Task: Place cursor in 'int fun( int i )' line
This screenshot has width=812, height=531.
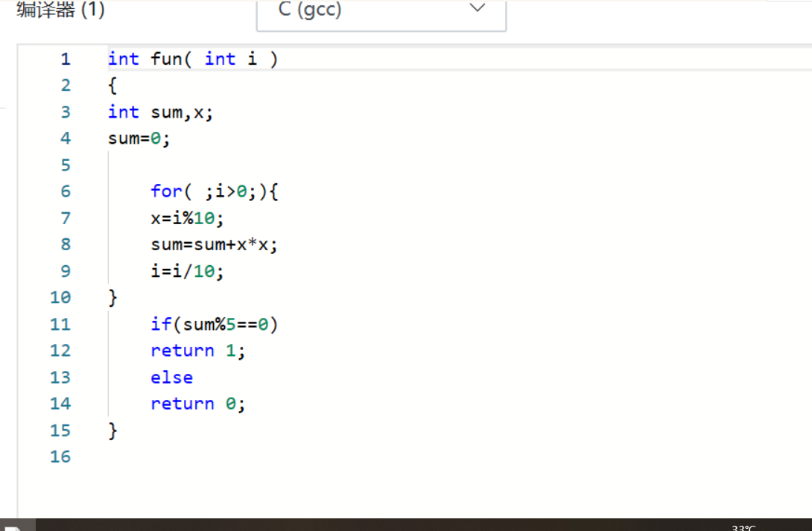Action: tap(193, 59)
